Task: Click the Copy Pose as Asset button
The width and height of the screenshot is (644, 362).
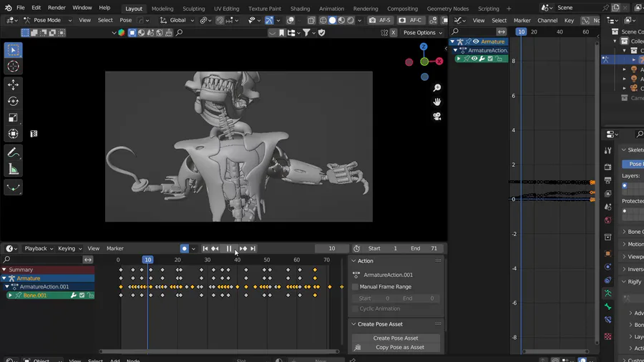Action: (399, 348)
